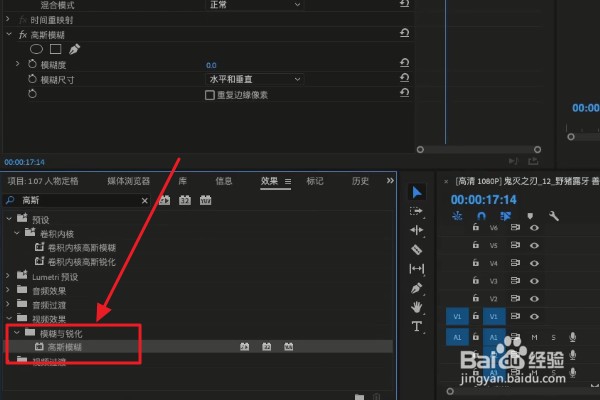Screen dimensions: 600x400
Task: Solo audio track A1
Action: [553, 337]
